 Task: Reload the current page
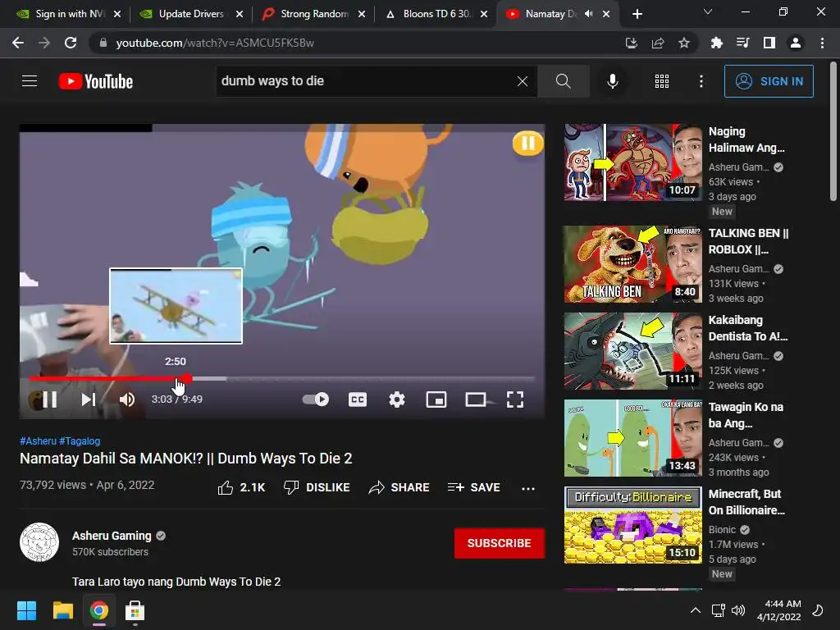[71, 43]
